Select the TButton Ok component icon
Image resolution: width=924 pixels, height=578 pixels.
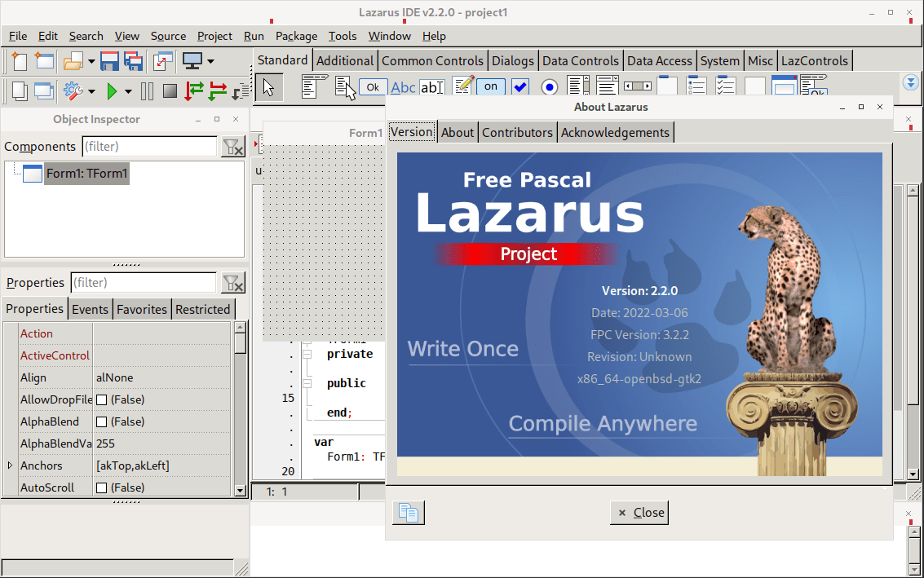[x=373, y=87]
